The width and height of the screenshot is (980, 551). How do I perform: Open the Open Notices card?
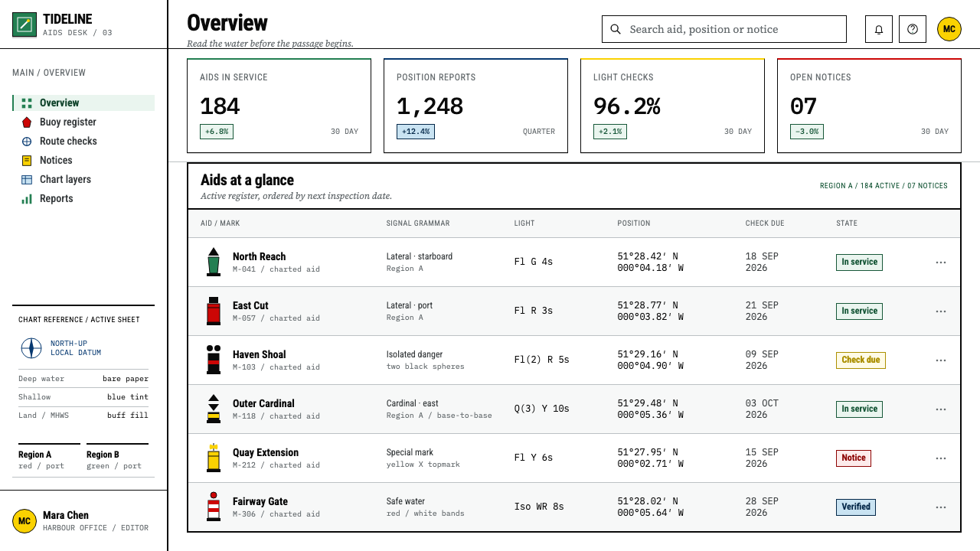(x=869, y=106)
